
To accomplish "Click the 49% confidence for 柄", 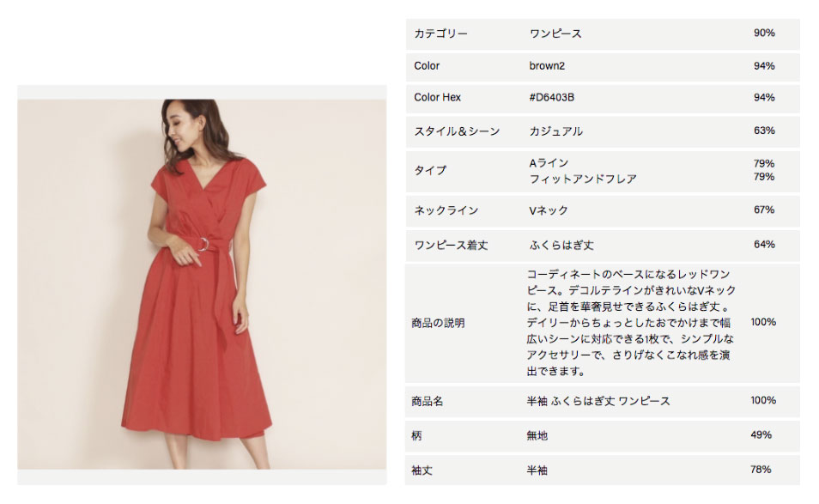I will click(761, 434).
